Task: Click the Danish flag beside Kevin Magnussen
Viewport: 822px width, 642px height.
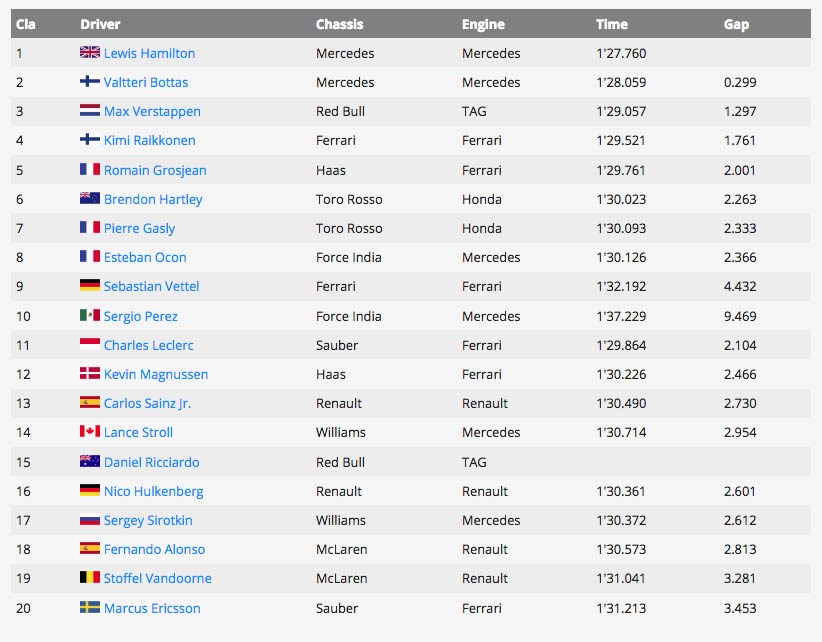Action: (x=89, y=374)
